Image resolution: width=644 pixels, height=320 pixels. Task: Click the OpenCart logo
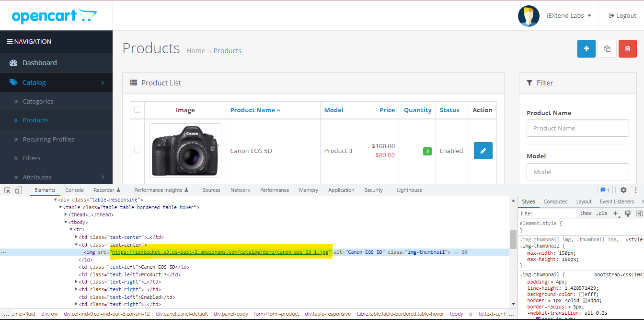(54, 16)
